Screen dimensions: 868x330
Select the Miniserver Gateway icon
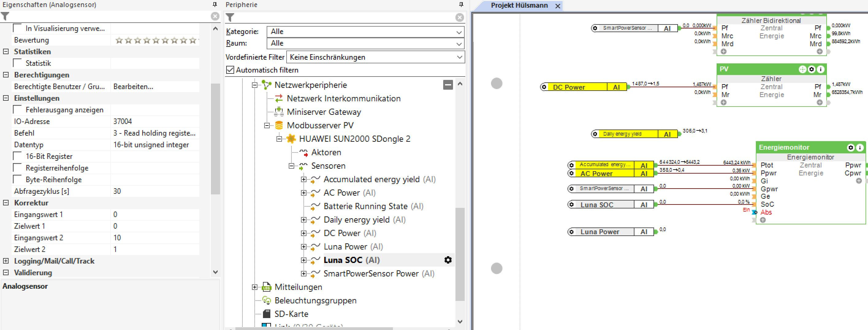pyautogui.click(x=279, y=112)
